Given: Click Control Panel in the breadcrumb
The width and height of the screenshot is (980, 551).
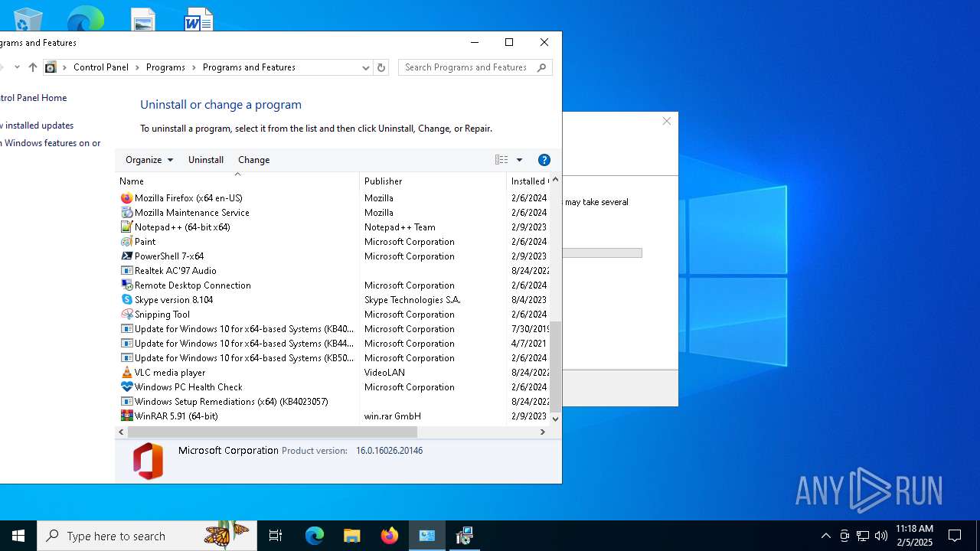Looking at the screenshot, I should [101, 67].
